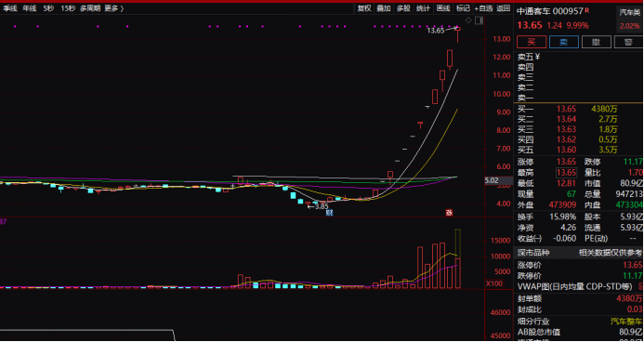Open the VWAP图 indicator row
The image size is (644, 342).
click(x=578, y=287)
